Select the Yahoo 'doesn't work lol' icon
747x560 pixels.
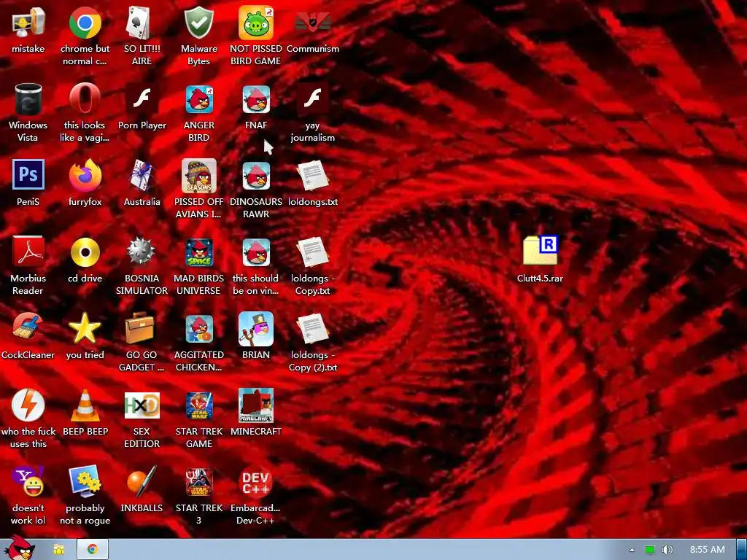28,481
